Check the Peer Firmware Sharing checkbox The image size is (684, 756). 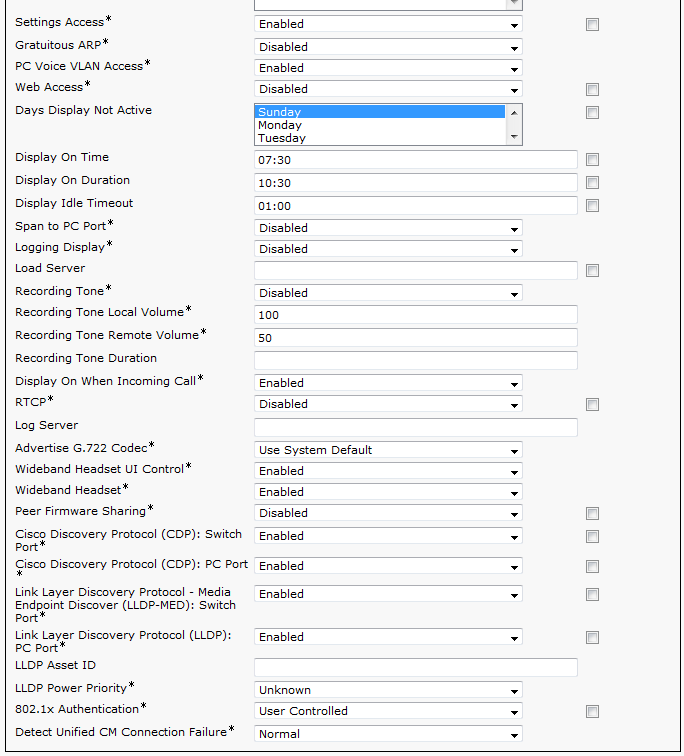(x=592, y=514)
